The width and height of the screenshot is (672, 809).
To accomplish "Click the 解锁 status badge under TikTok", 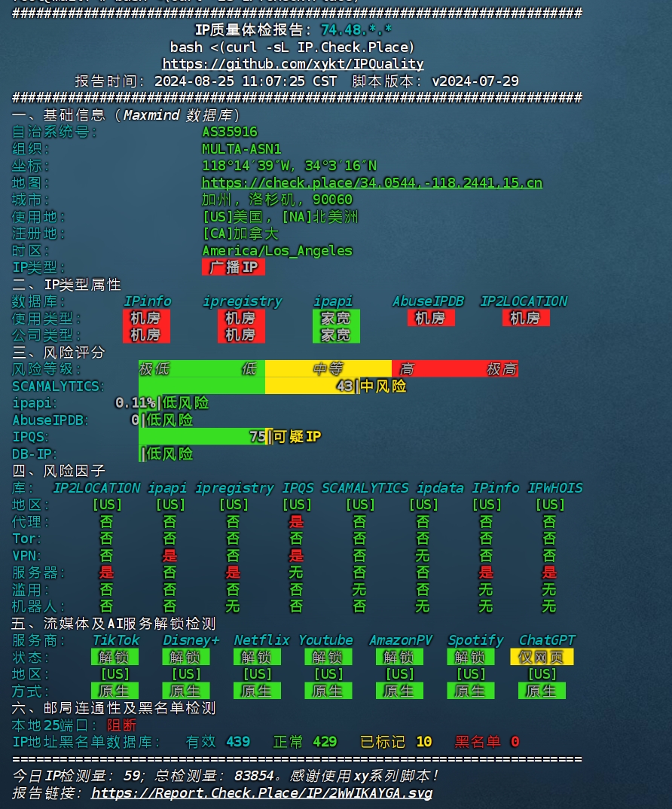I will pos(115,657).
